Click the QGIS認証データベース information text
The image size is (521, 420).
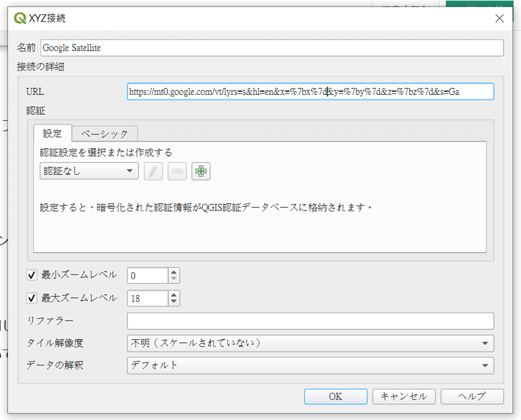click(x=205, y=208)
